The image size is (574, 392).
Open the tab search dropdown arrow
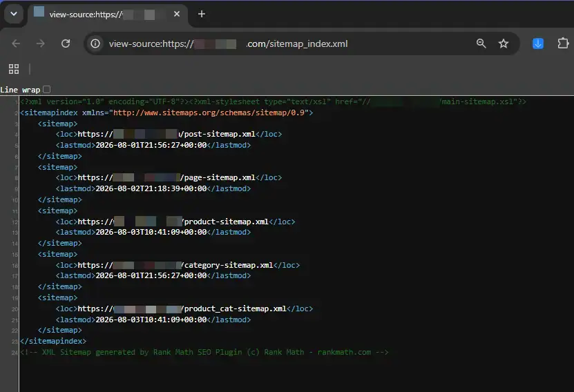tap(14, 14)
